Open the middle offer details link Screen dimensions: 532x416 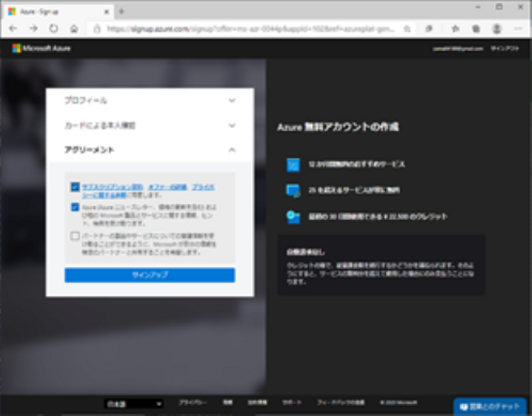[167, 187]
